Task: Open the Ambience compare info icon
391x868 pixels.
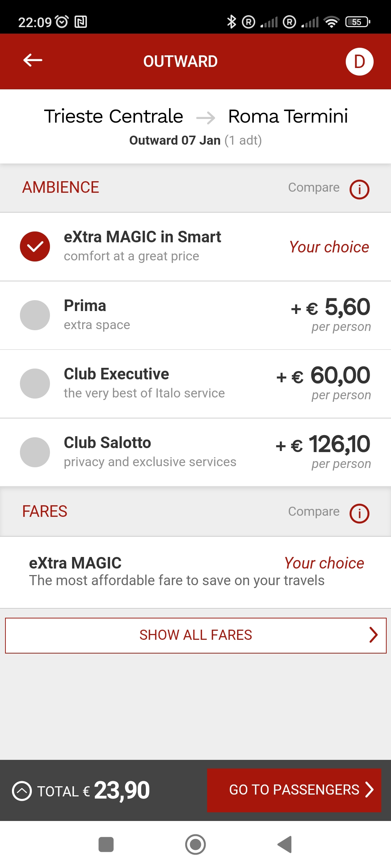Action: (x=359, y=189)
